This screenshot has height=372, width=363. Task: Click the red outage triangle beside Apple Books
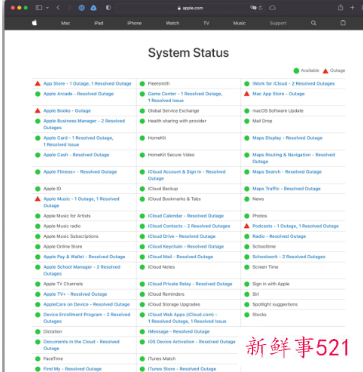38,111
